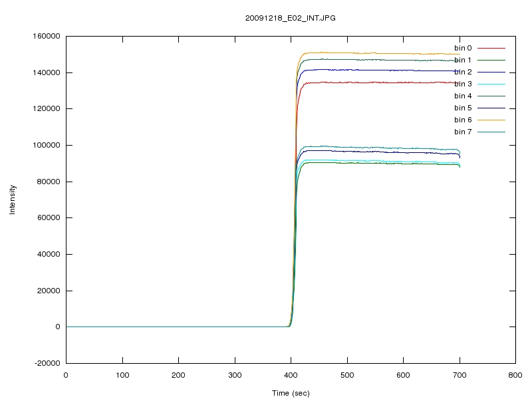The height and width of the screenshot is (399, 532).
Task: Click the 100 x-axis tick label
Action: tap(122, 375)
